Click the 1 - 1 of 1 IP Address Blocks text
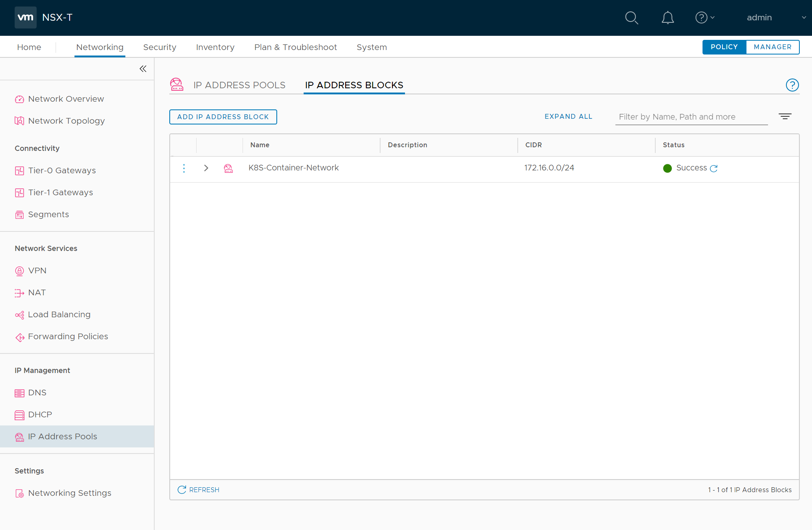Image resolution: width=812 pixels, height=530 pixels. [750, 490]
